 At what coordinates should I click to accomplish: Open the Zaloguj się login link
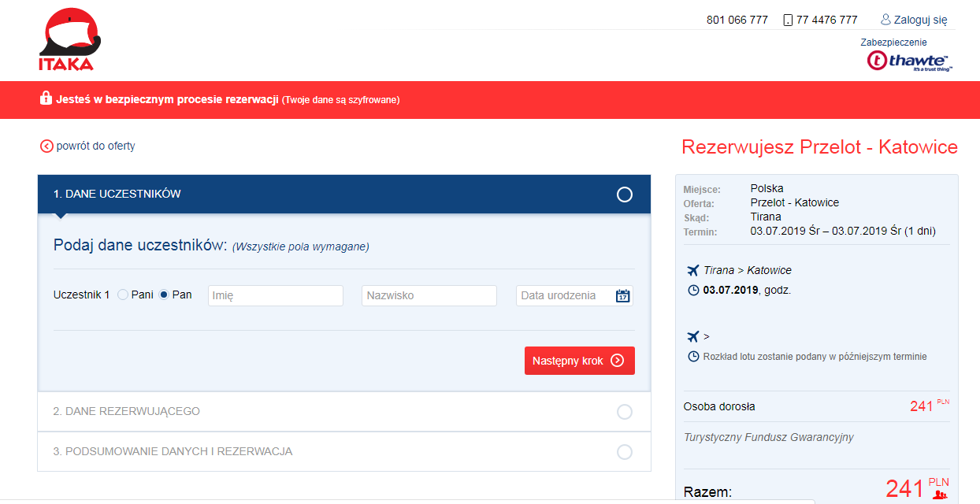pos(921,20)
